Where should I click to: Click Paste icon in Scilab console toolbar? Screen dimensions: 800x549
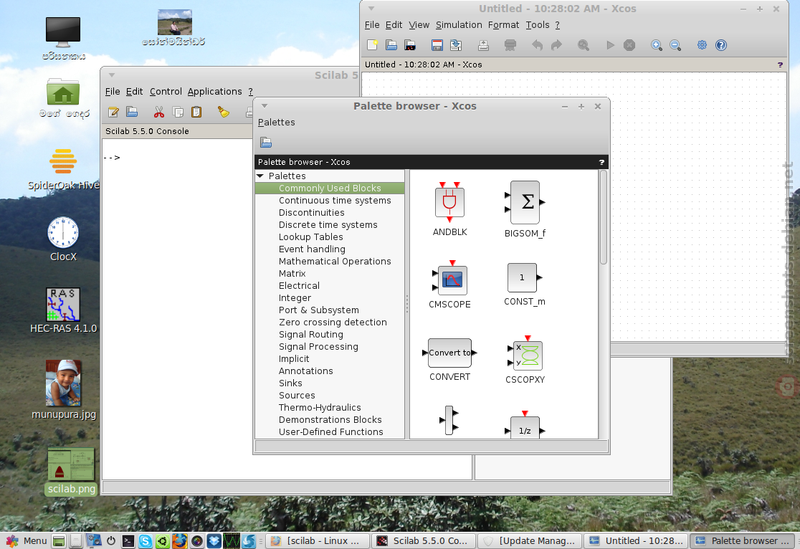pos(196,112)
